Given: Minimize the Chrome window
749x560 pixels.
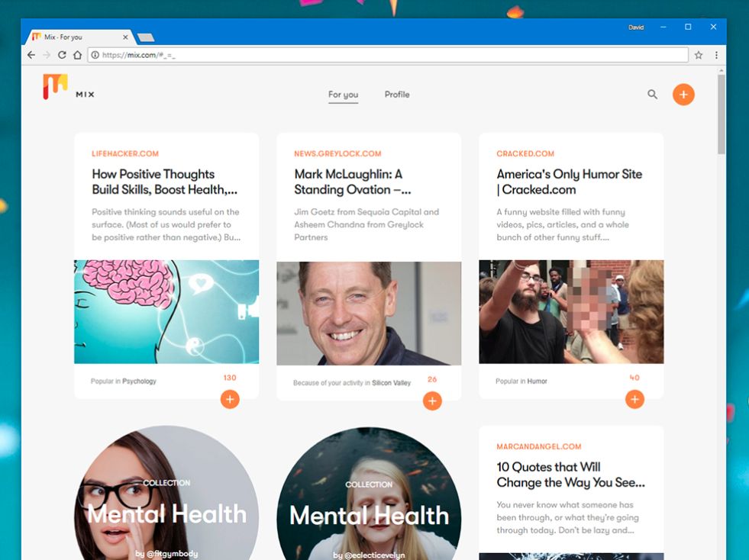Looking at the screenshot, I should click(x=663, y=27).
